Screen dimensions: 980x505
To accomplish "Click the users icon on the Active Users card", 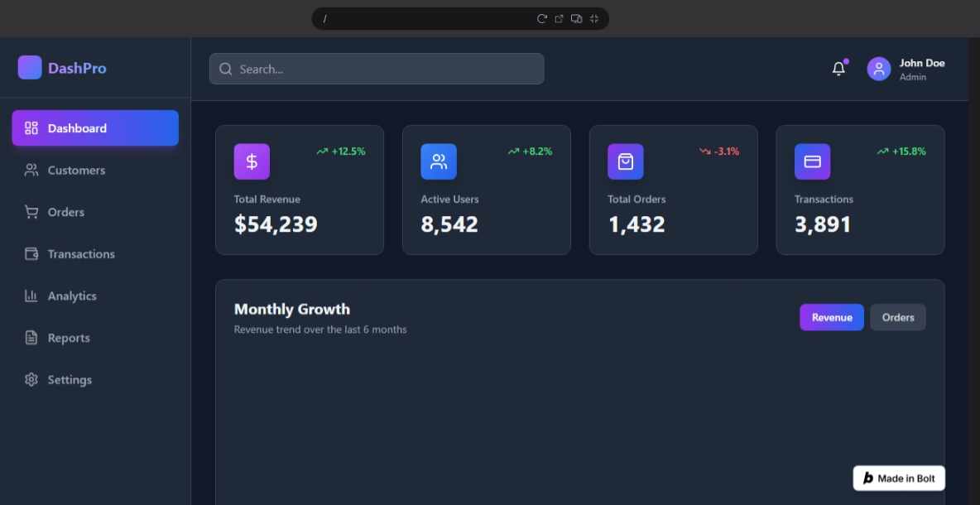I will coord(439,161).
